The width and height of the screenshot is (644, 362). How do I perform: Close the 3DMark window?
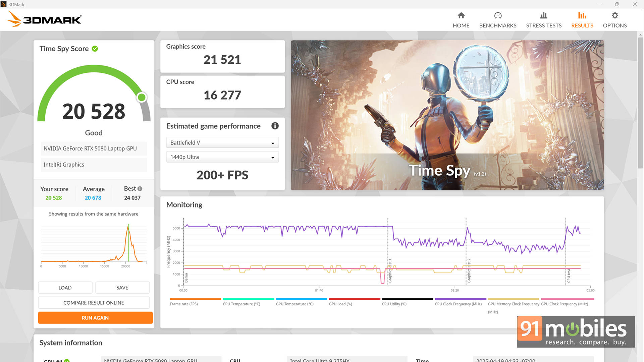(635, 4)
